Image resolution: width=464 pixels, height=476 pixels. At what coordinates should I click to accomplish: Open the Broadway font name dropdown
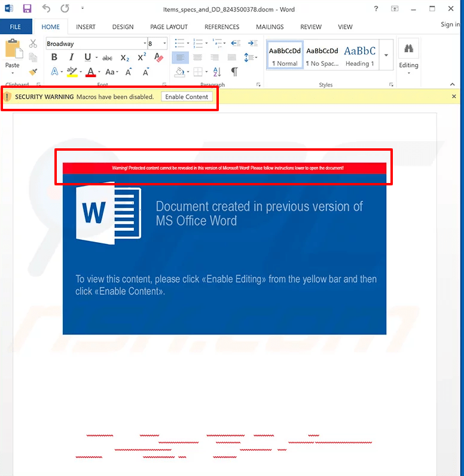pyautogui.click(x=145, y=44)
